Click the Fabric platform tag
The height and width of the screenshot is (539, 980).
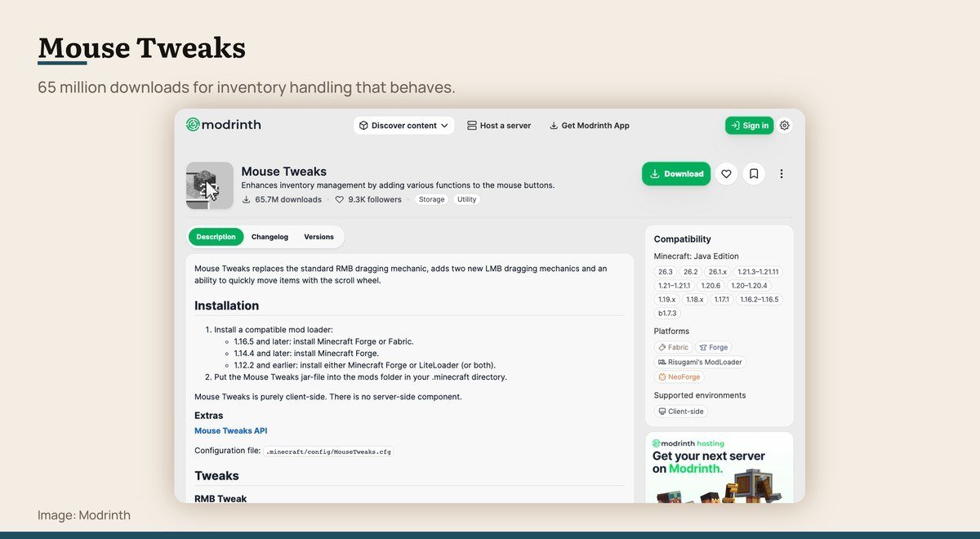673,347
